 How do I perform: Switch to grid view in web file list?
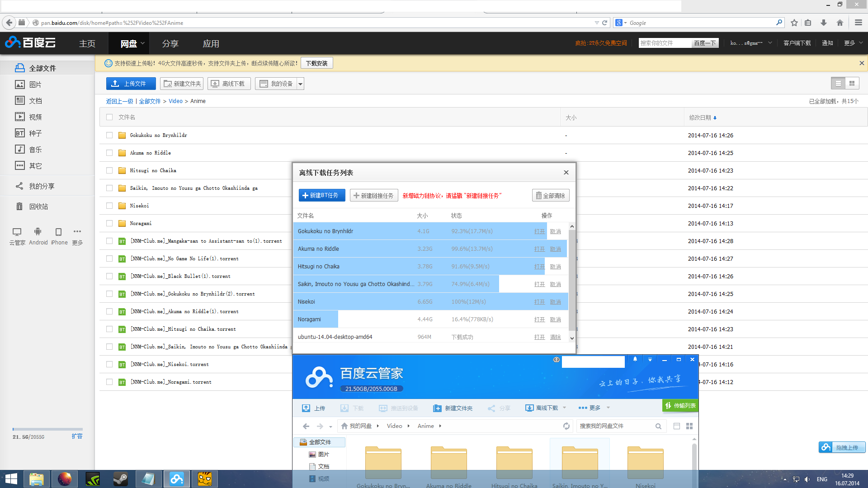[852, 84]
